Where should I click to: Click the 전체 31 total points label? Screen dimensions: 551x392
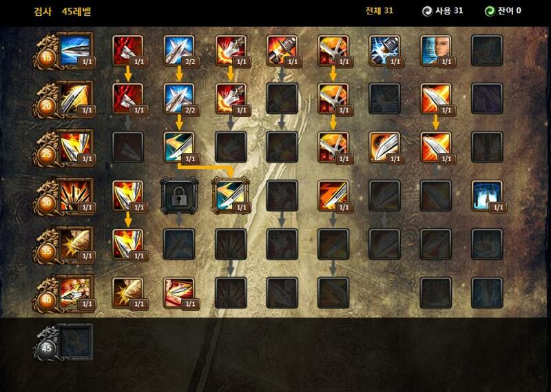pos(380,10)
